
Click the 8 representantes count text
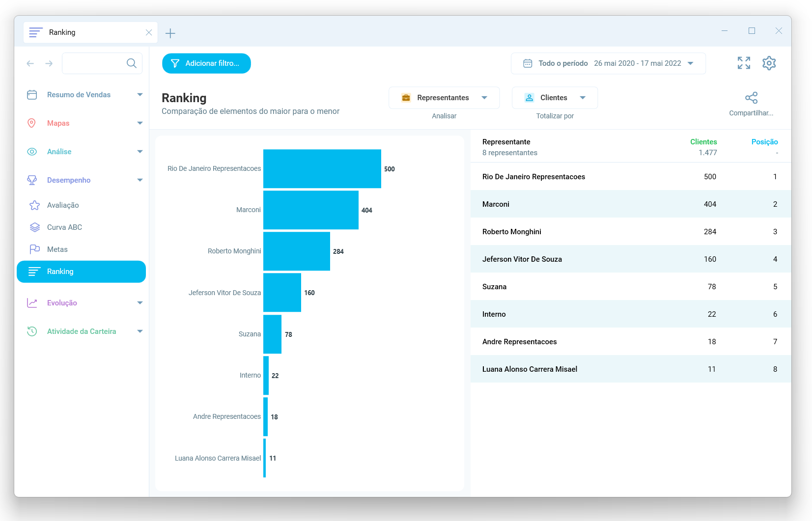pyautogui.click(x=510, y=153)
